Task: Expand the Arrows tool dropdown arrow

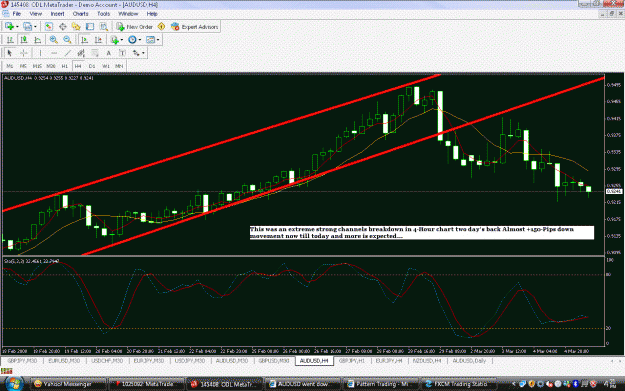Action: coord(143,53)
